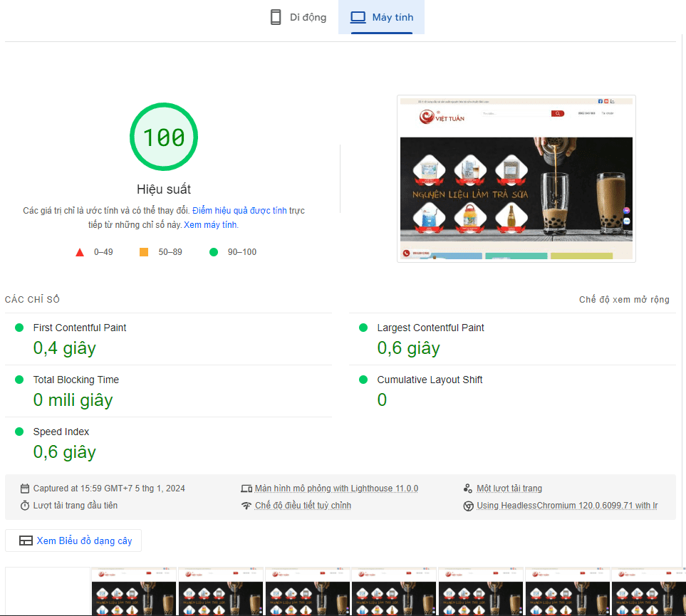686x616 pixels.
Task: Click the calendar icon beside Captured at
Action: (x=25, y=489)
